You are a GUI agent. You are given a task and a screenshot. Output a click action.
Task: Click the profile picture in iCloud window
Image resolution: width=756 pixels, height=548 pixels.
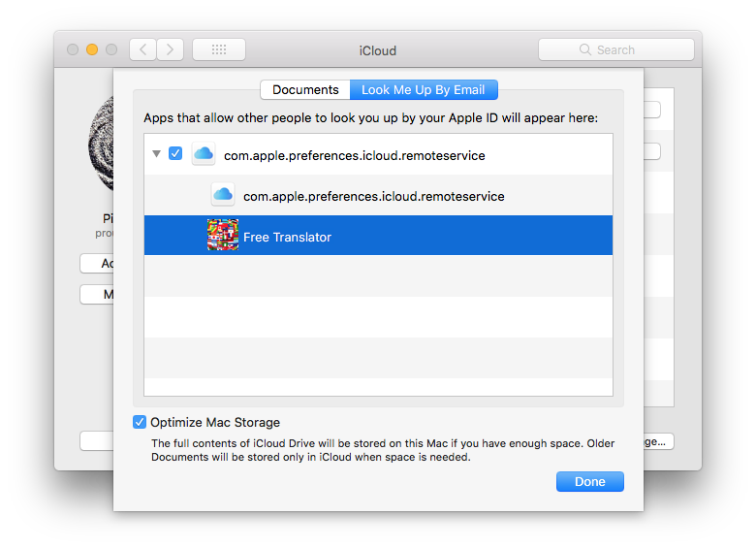100,145
